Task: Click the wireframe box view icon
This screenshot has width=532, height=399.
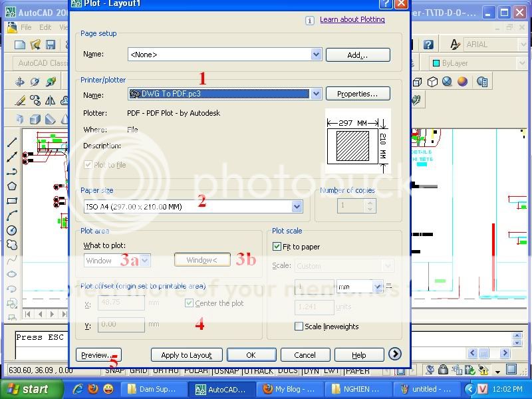Action: pos(418,82)
